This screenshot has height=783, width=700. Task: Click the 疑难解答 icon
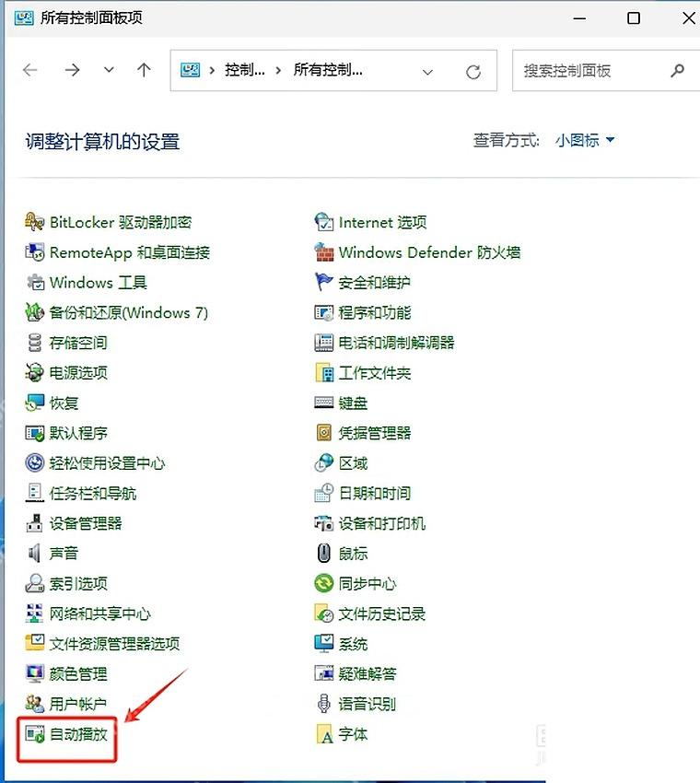(323, 673)
